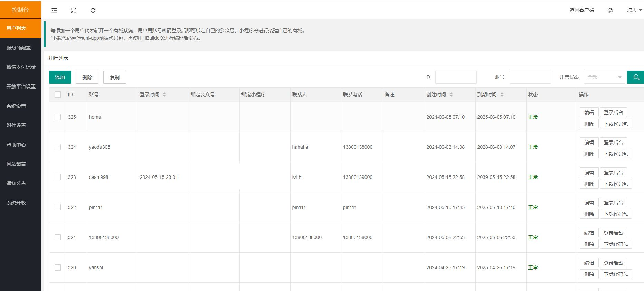Screen dimensions: 644x291
Task: Open 服务商配置 in the sidebar
Action: [x=19, y=48]
